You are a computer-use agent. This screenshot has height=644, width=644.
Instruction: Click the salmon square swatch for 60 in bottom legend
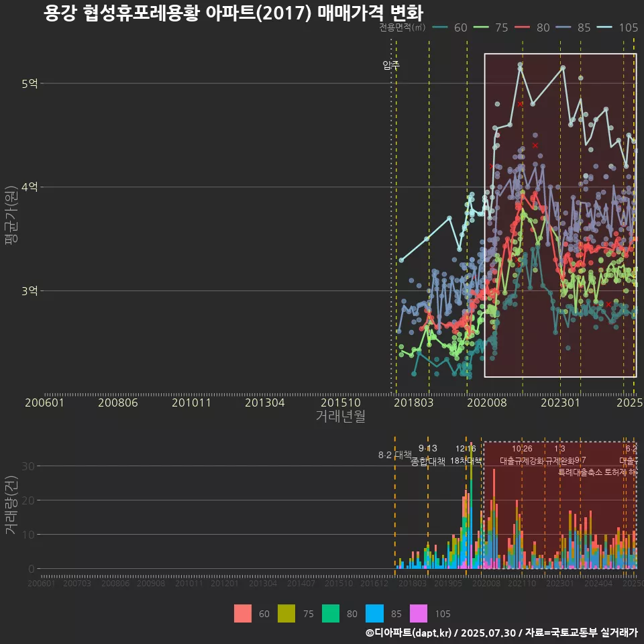pyautogui.click(x=243, y=614)
